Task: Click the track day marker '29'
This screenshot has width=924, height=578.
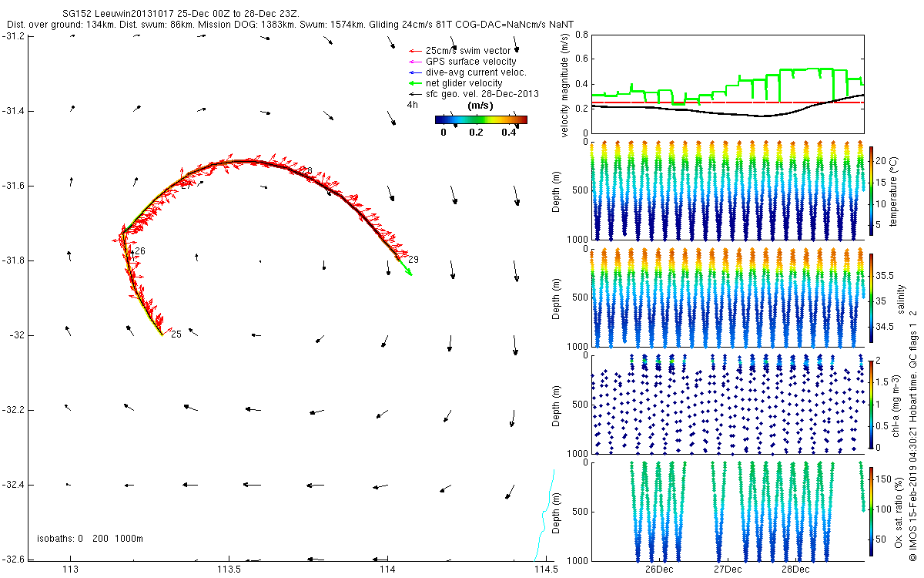Action: click(413, 259)
